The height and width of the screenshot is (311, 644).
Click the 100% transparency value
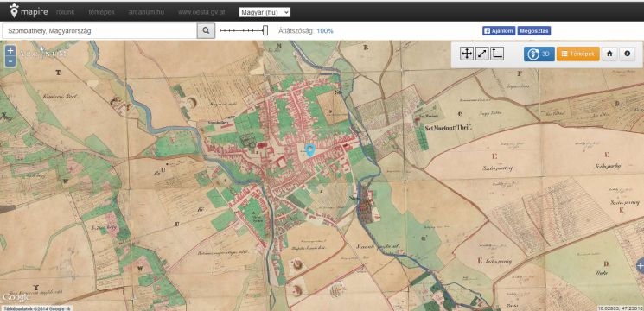[325, 31]
